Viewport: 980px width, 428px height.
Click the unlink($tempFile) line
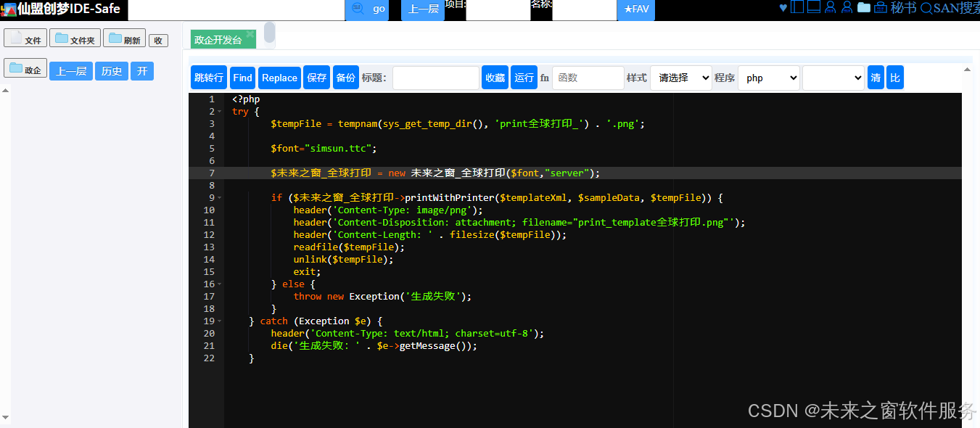[343, 260]
